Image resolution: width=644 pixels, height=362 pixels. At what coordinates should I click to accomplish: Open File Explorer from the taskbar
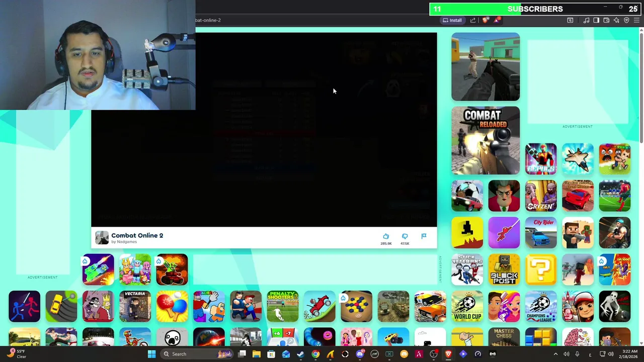257,354
